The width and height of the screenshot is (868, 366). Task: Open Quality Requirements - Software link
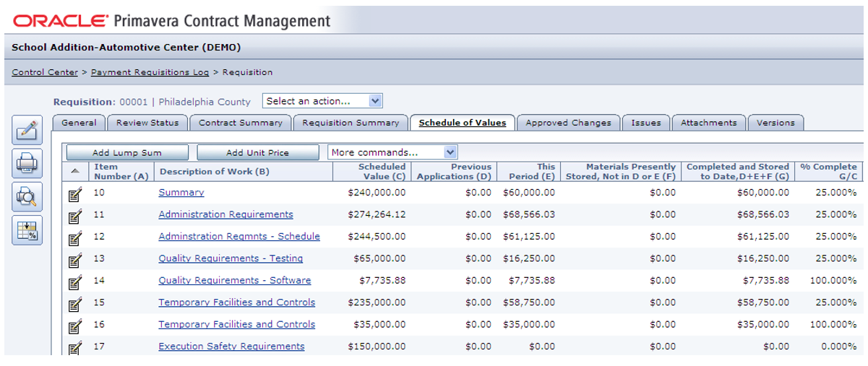pos(235,280)
